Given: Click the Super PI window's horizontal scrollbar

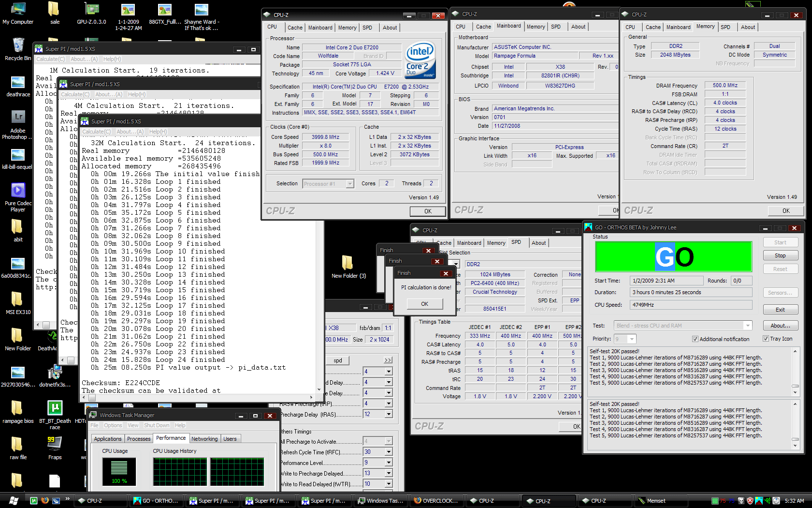Looking at the screenshot, I should (199, 397).
